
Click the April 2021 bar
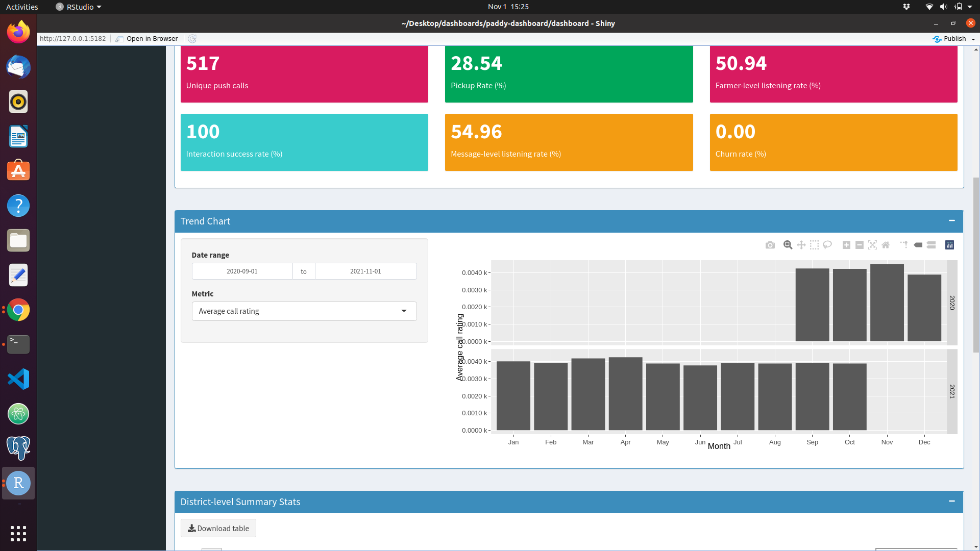click(x=625, y=394)
